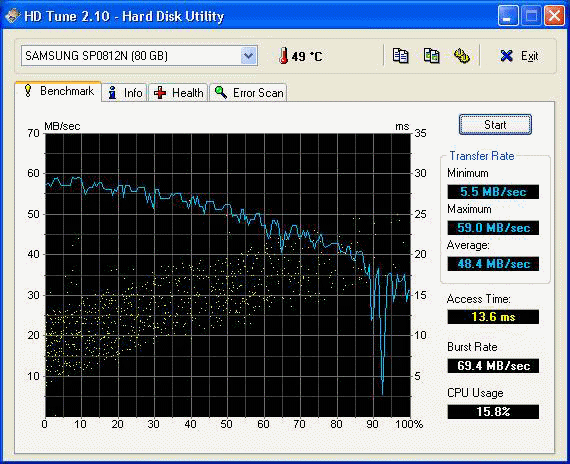The image size is (570, 464).
Task: Click the HD Tune title bar app icon
Action: [12, 16]
